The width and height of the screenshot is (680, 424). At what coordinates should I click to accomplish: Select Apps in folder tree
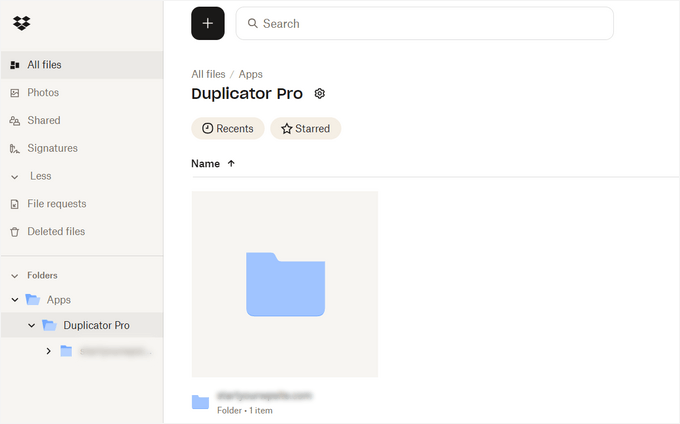[59, 300]
